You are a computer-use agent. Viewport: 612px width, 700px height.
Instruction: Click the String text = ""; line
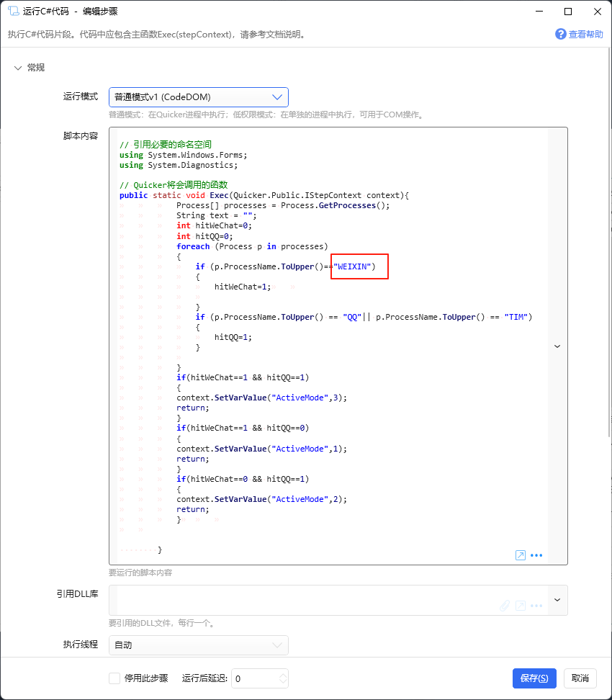pyautogui.click(x=217, y=215)
